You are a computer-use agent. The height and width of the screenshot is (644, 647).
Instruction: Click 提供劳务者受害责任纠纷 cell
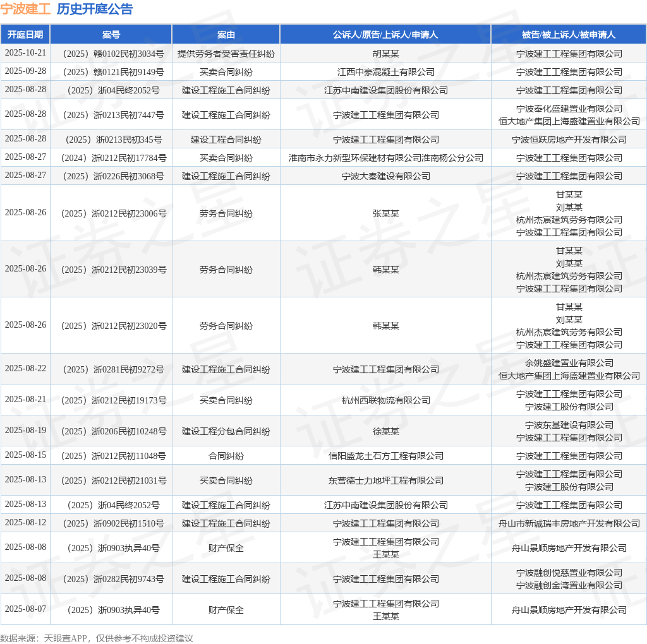click(226, 54)
